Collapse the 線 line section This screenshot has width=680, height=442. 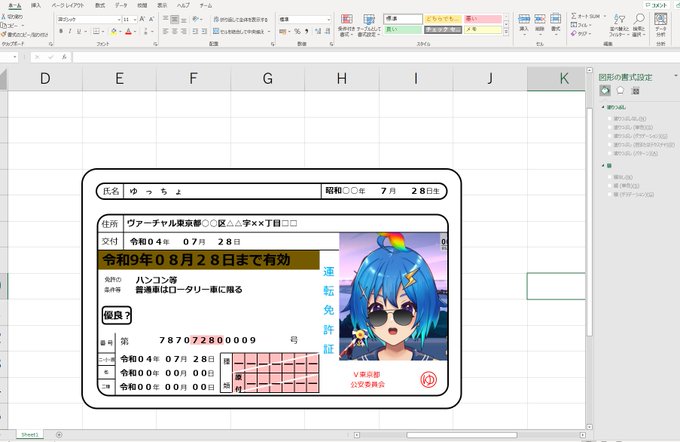pyautogui.click(x=603, y=166)
